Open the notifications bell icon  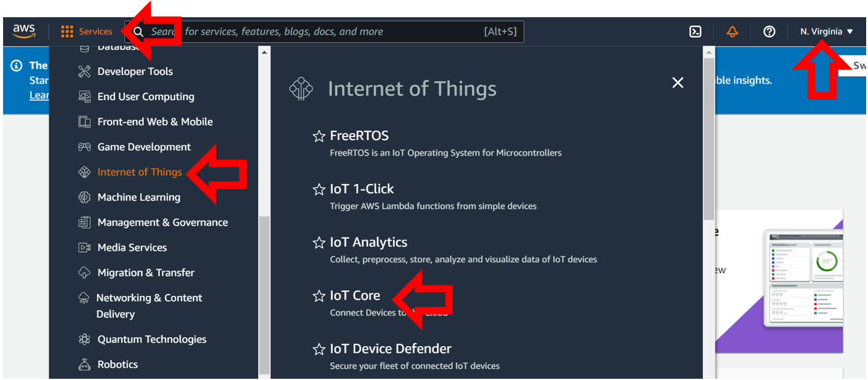[732, 31]
